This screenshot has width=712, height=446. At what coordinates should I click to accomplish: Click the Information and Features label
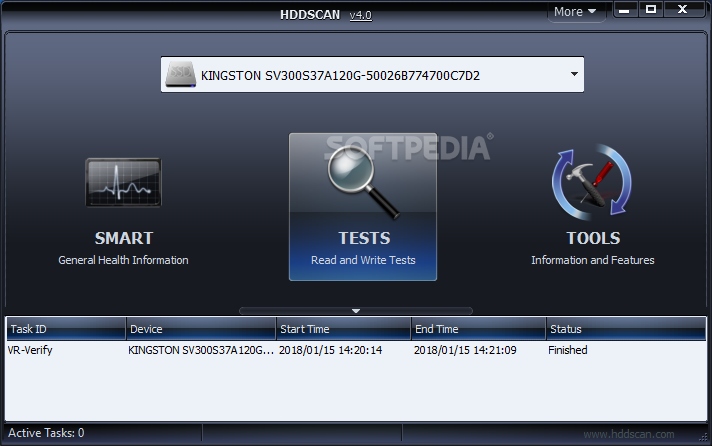tap(593, 260)
